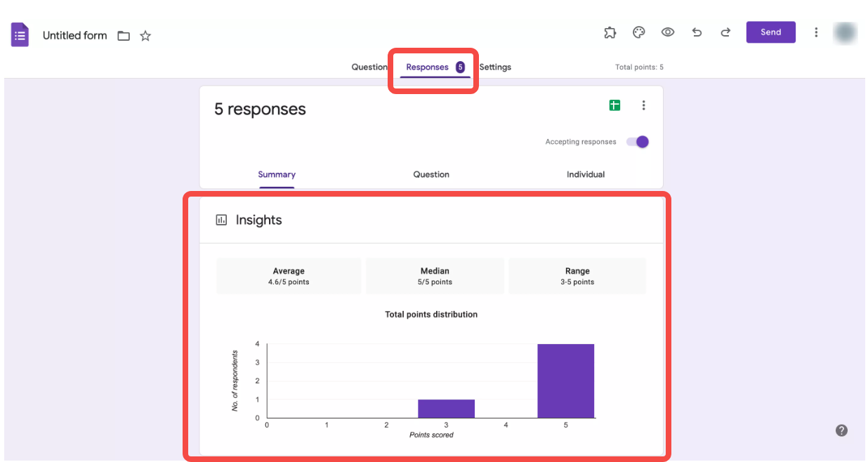Disable the Accepting responses toggle
Image resolution: width=868 pixels, height=462 pixels.
point(638,141)
